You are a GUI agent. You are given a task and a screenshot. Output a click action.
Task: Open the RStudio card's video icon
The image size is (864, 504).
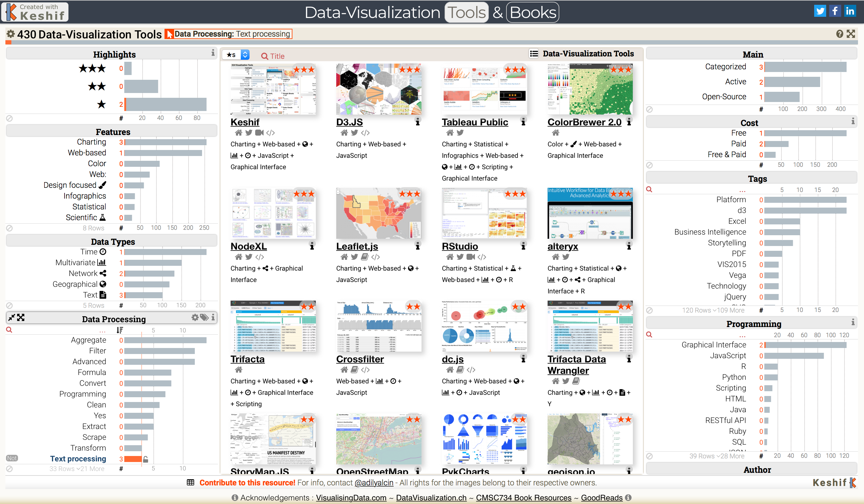click(471, 256)
